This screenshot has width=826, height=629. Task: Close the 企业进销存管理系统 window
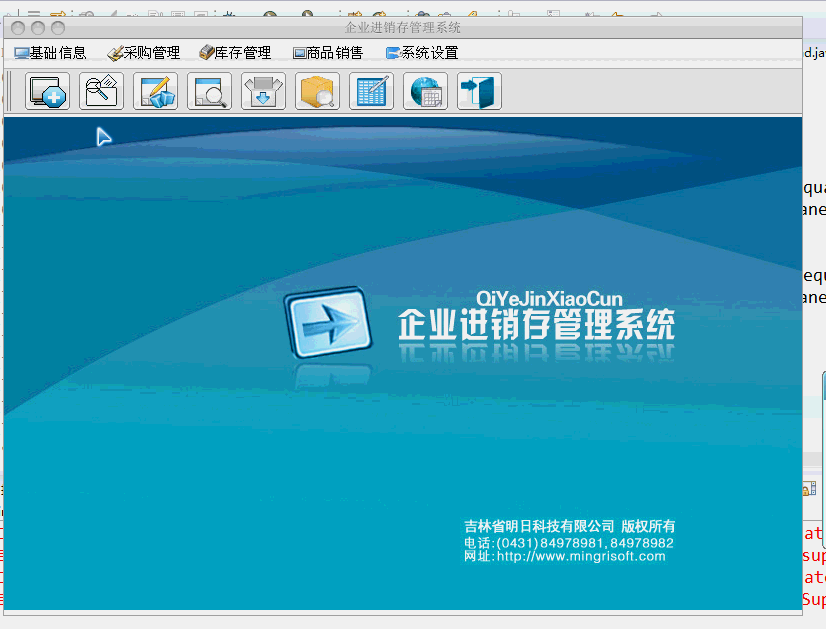pos(18,28)
